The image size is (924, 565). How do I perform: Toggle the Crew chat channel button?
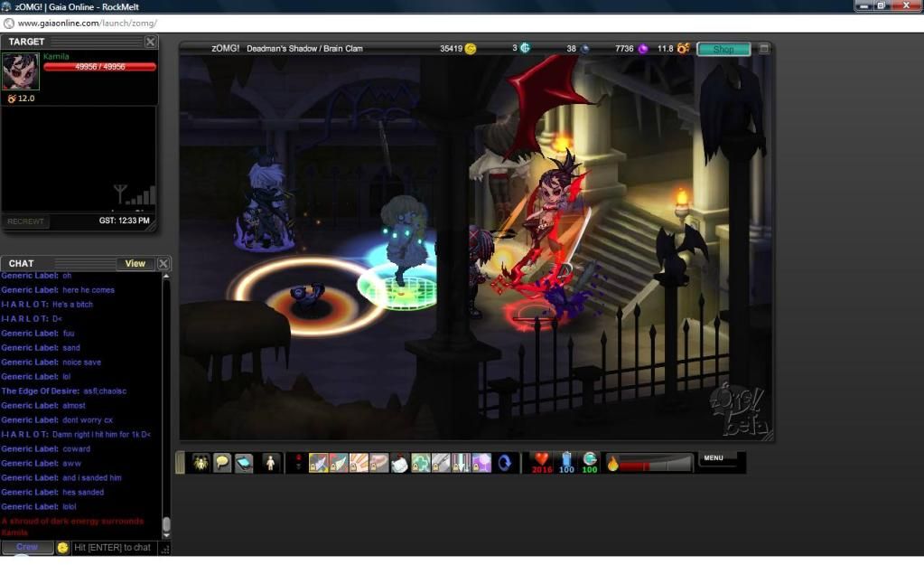coord(27,547)
